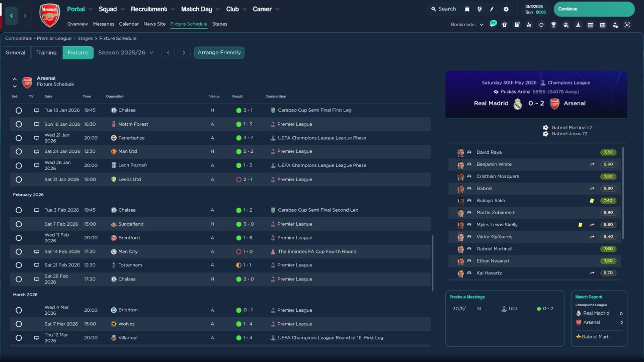Switch to the Training tab

tap(46, 53)
